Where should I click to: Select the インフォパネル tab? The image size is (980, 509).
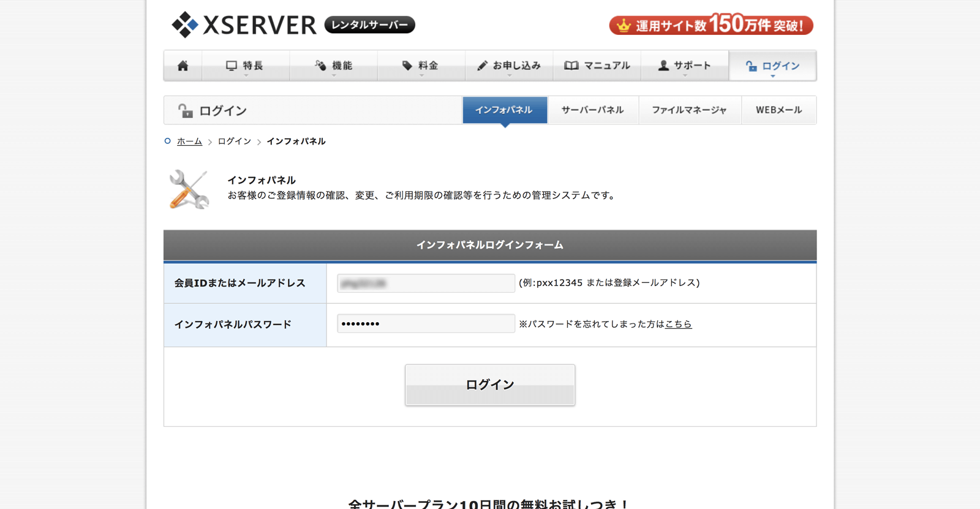pos(505,110)
